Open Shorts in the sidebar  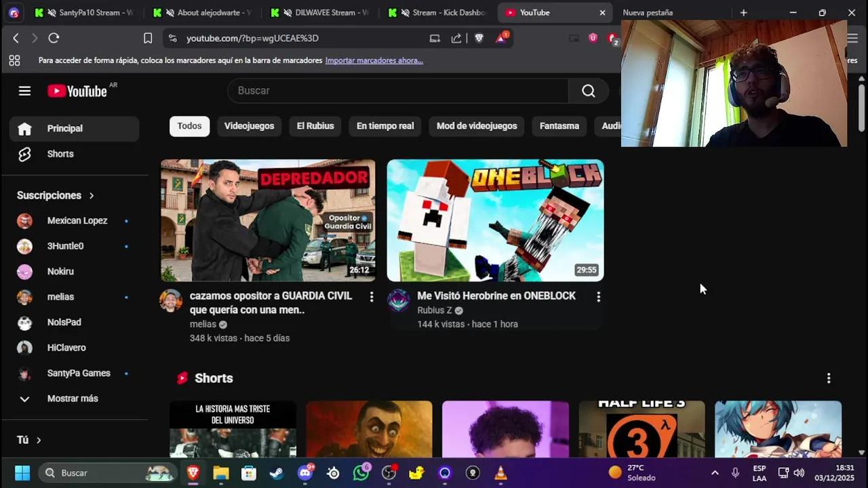[75, 154]
